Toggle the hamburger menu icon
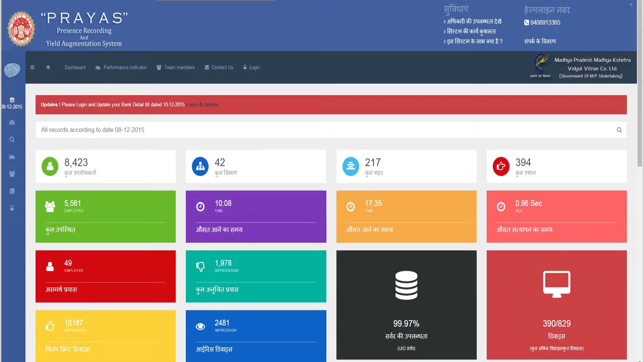 click(33, 67)
